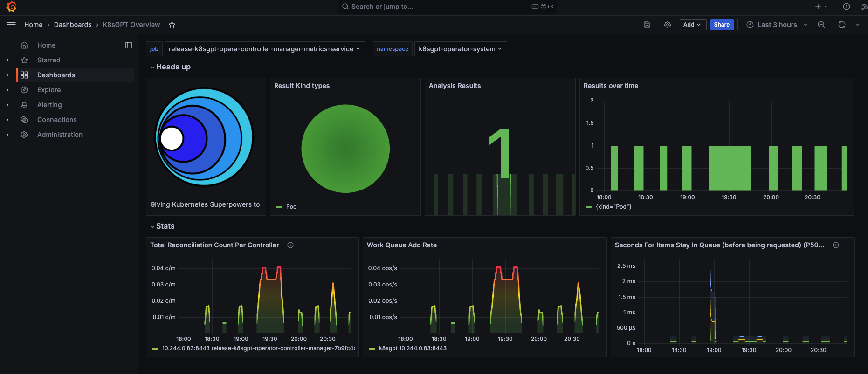Click K8sGPT Overview breadcrumb

(x=131, y=25)
